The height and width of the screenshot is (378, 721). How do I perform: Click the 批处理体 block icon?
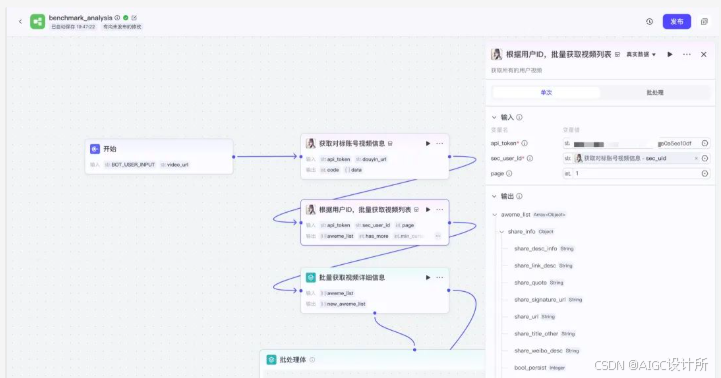tap(271, 360)
